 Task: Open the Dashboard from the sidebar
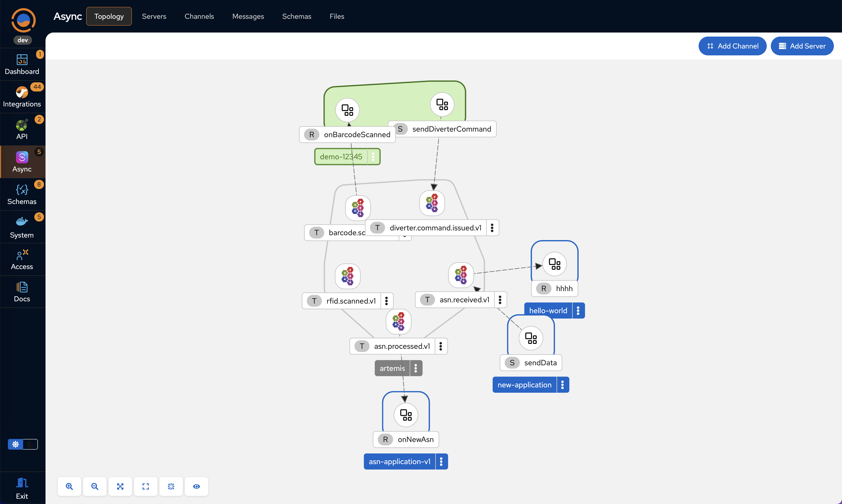(22, 64)
